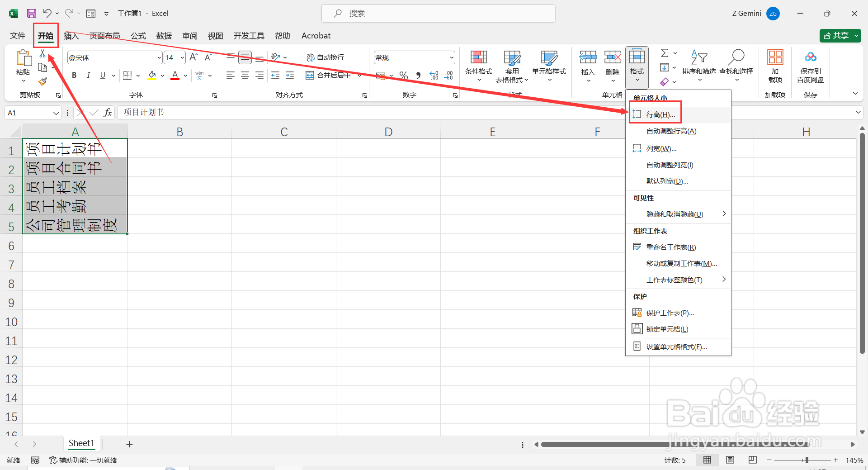Expand the Name Box dropdown

[x=56, y=113]
